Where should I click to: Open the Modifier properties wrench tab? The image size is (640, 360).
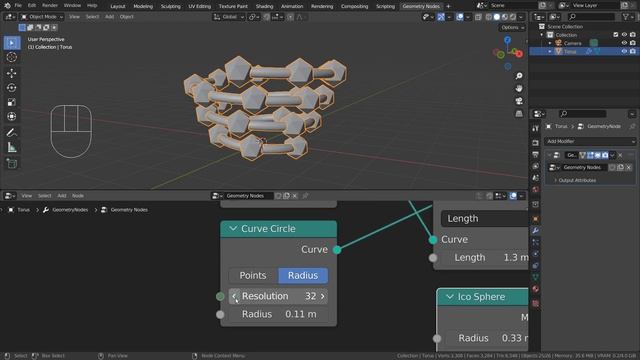[536, 231]
